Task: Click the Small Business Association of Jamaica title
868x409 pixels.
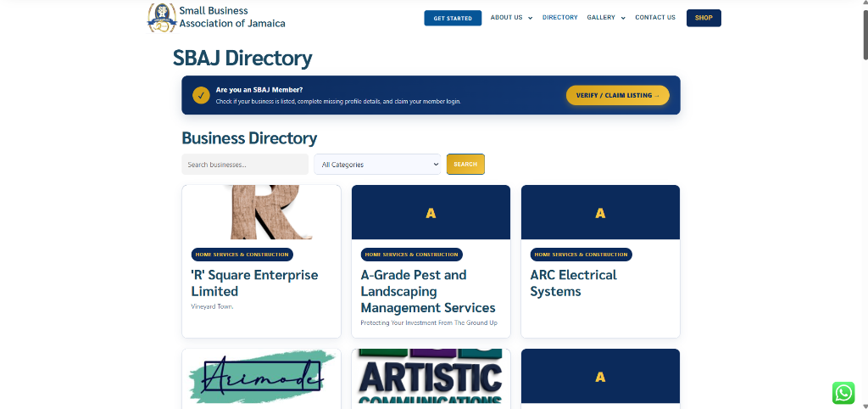Action: [232, 17]
